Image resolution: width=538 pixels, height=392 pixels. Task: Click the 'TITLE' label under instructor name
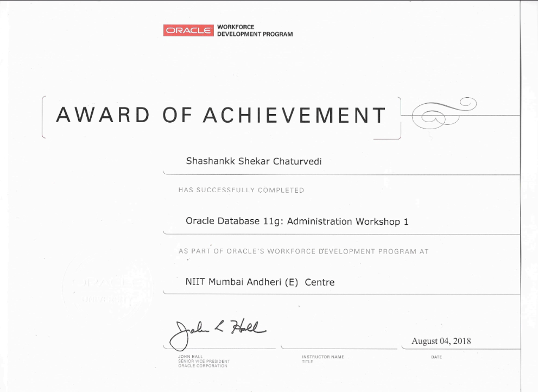pos(307,362)
